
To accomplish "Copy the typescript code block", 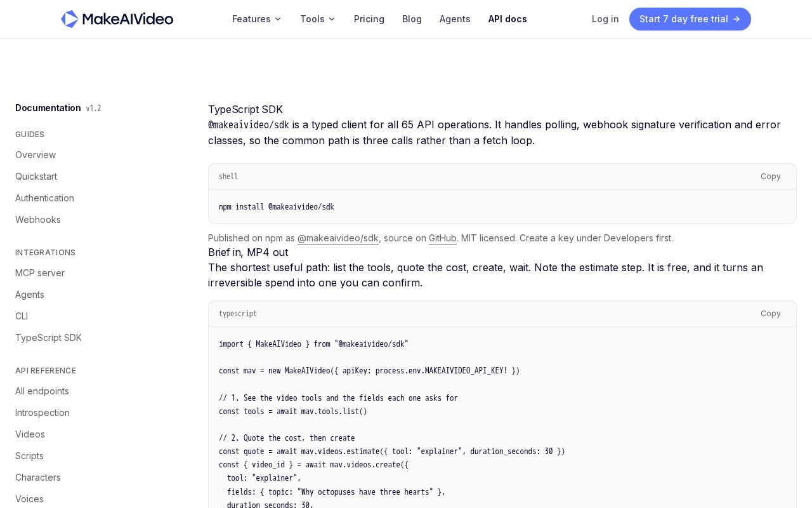I will 771,314.
